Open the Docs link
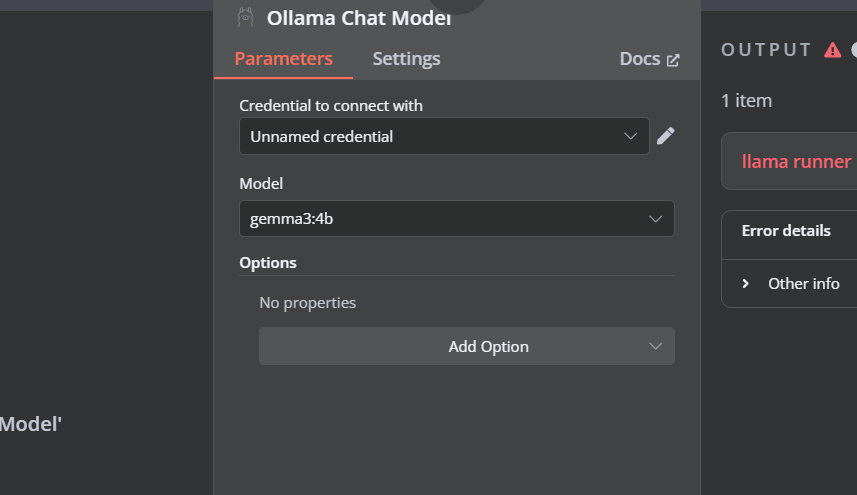 coord(649,59)
